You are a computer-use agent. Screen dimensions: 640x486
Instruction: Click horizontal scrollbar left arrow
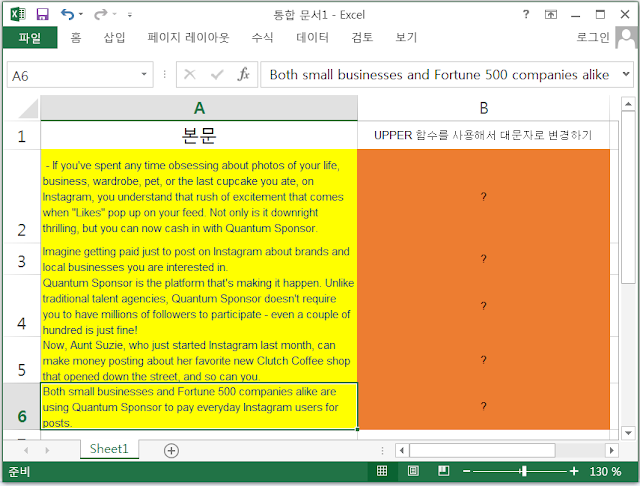pos(402,450)
